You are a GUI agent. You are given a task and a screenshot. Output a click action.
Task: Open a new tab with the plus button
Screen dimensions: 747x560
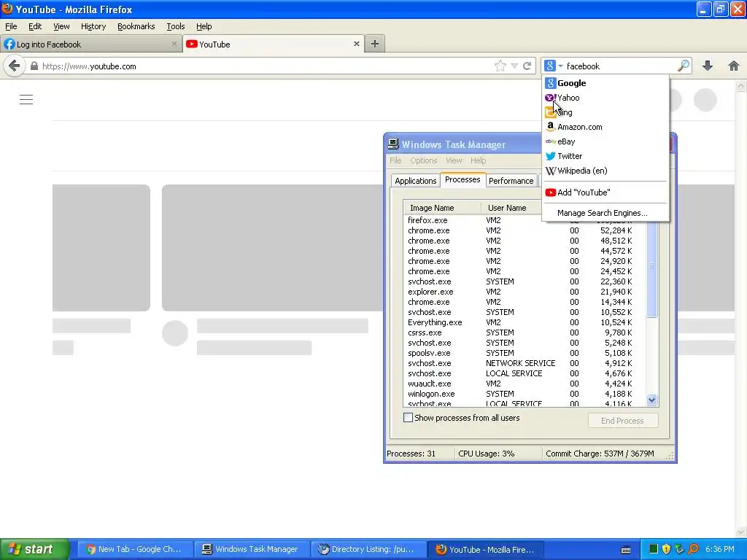click(375, 44)
